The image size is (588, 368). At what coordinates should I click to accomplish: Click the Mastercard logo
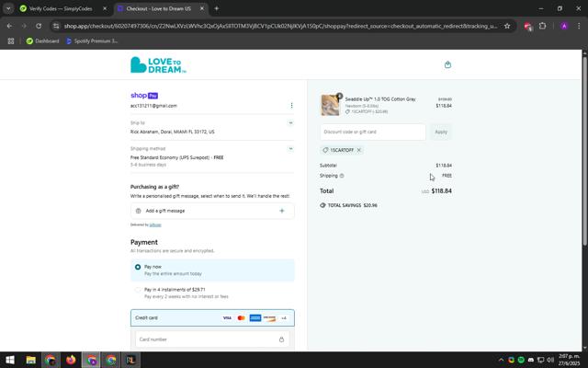241,318
